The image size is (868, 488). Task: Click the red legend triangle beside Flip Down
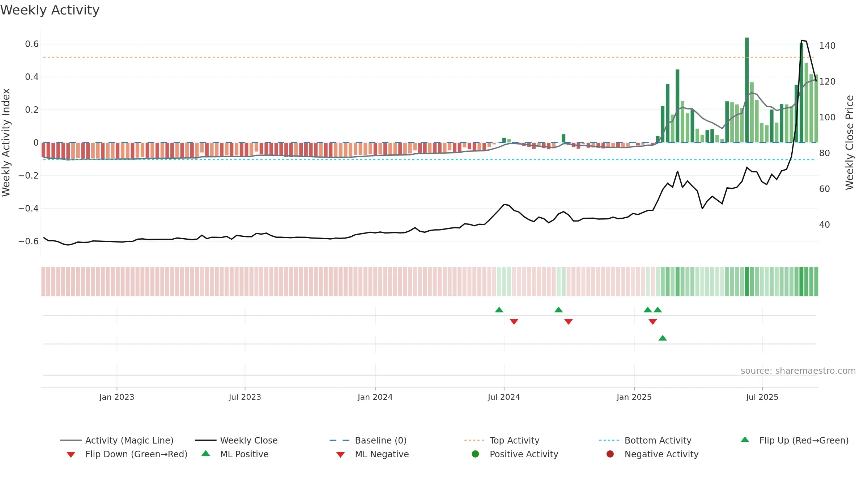(x=71, y=455)
